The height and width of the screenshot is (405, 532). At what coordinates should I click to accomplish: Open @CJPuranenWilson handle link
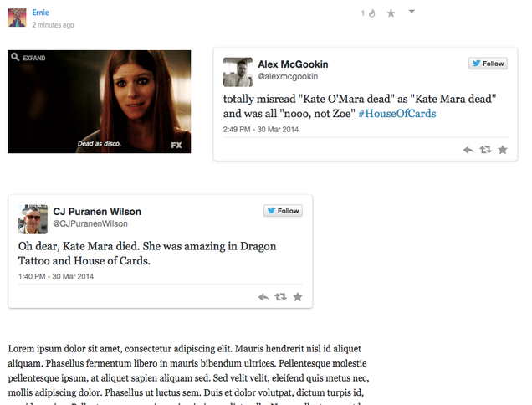point(90,223)
